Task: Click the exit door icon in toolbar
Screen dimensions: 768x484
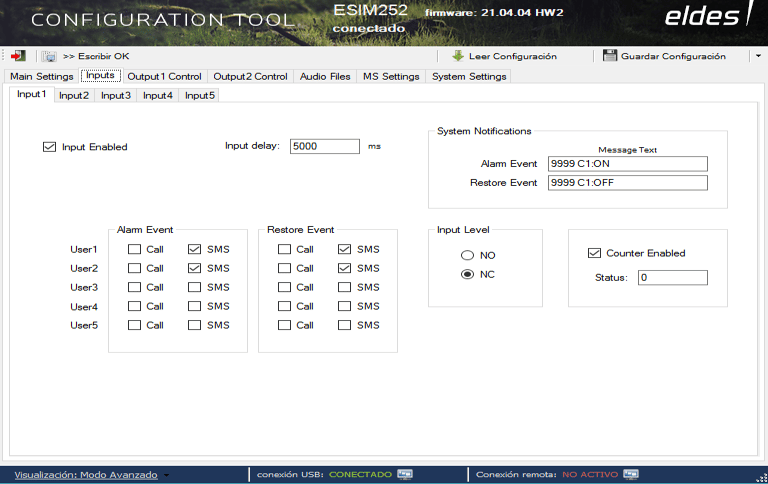Action: (18, 56)
